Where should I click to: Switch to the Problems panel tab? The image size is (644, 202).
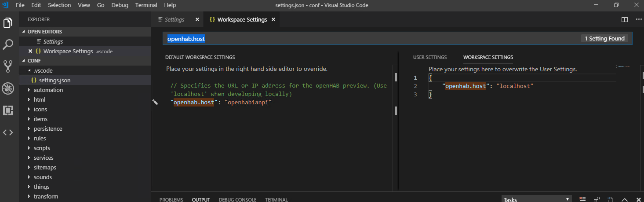pyautogui.click(x=171, y=199)
